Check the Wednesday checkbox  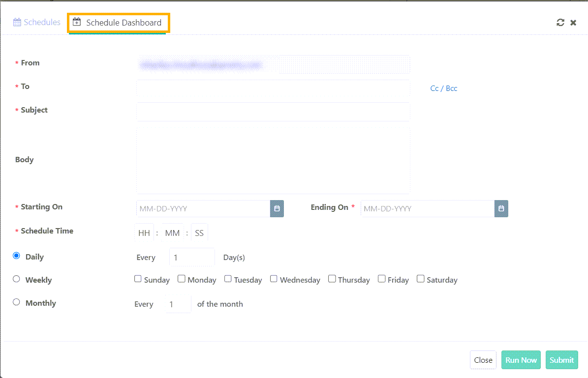point(274,278)
